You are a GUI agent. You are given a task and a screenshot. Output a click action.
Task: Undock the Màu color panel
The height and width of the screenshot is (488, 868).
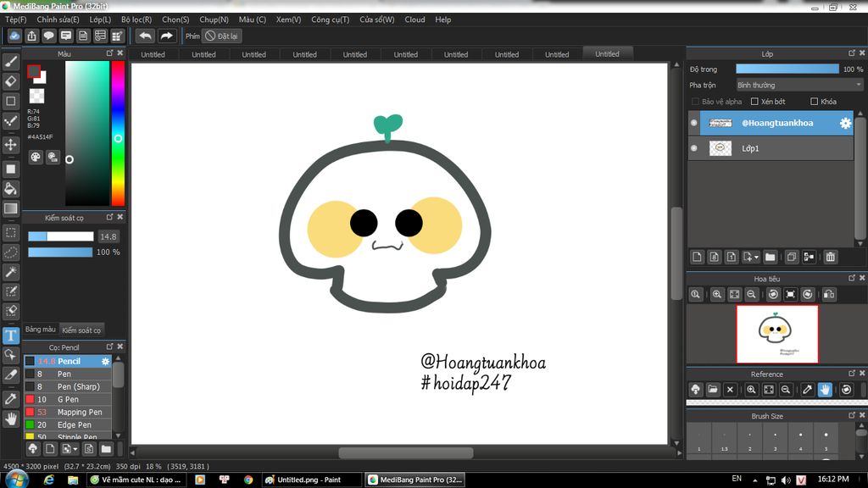[109, 53]
